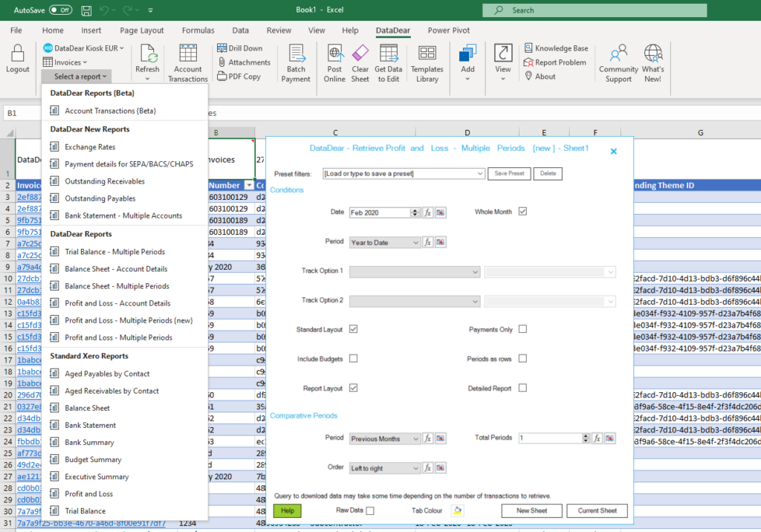Open the Page Layout tab
This screenshot has width=761, height=532.
142,30
